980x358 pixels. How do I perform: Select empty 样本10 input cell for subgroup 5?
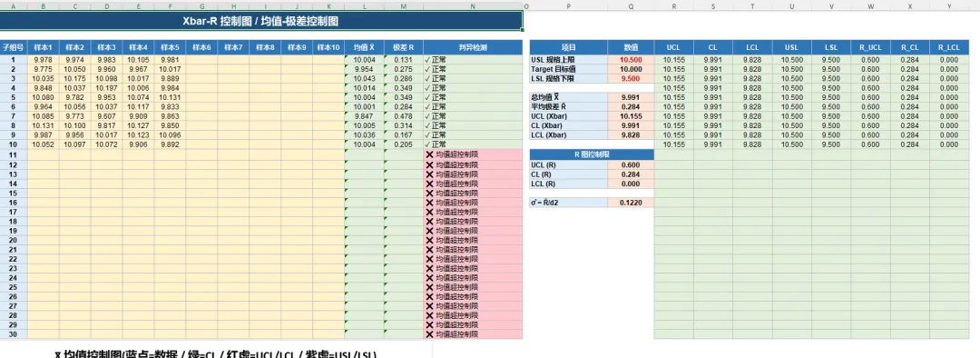click(x=328, y=97)
